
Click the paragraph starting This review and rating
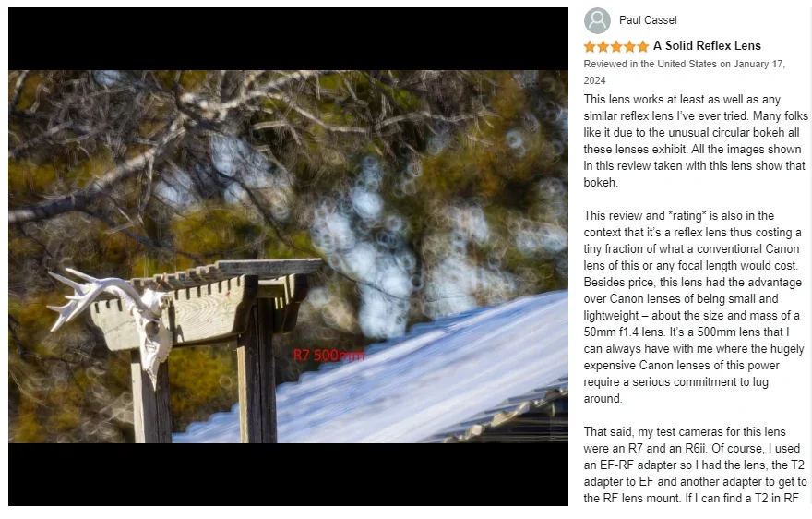(694, 307)
